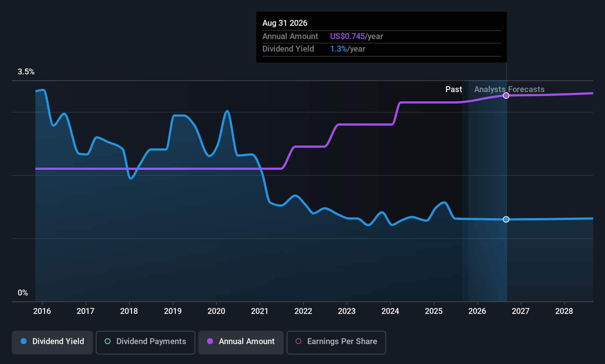Enable the Dividend Payments legend series

click(x=146, y=342)
